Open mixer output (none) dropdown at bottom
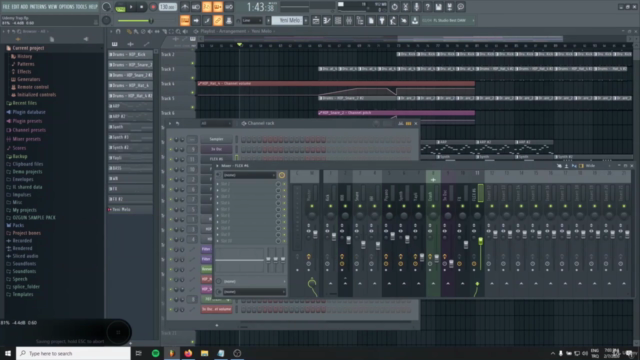This screenshot has height=360, width=640. (254, 292)
